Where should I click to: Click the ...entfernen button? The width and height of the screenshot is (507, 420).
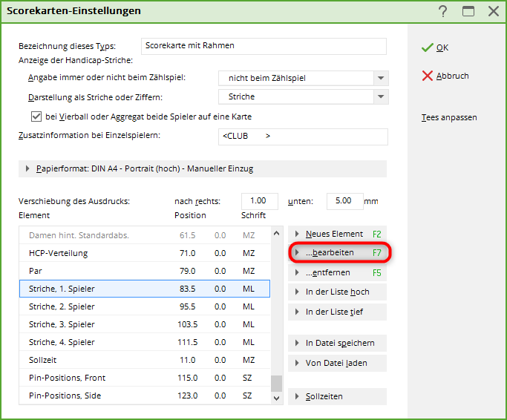338,272
